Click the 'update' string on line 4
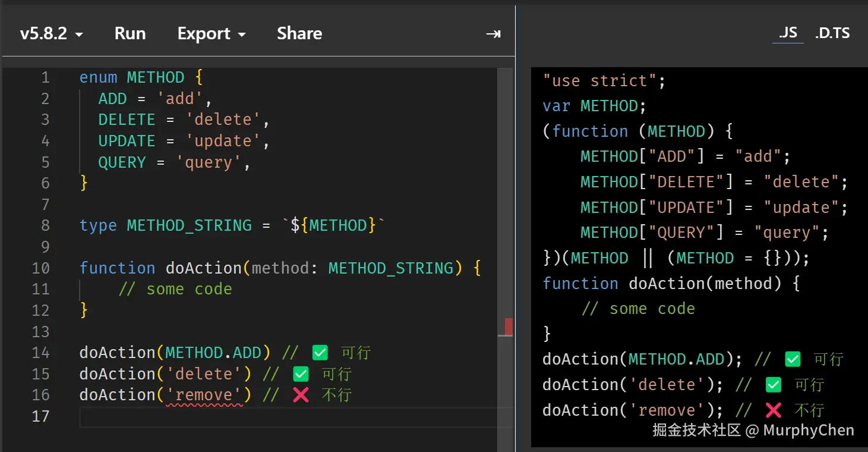 [x=223, y=141]
